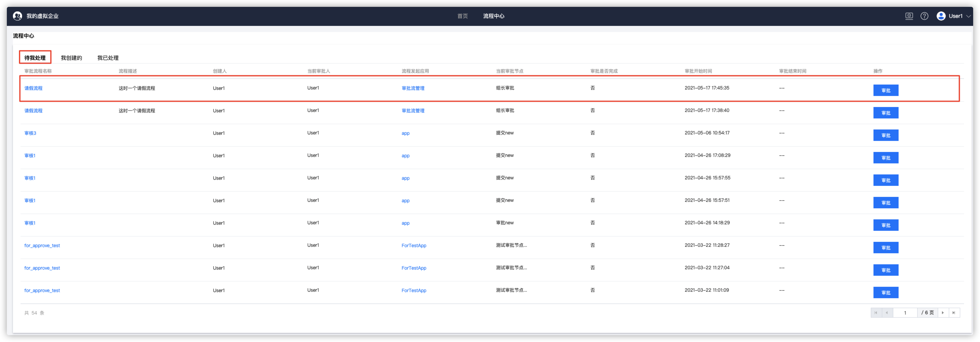Click the page number input field
Viewport: 980px width, 342px height.
(905, 313)
